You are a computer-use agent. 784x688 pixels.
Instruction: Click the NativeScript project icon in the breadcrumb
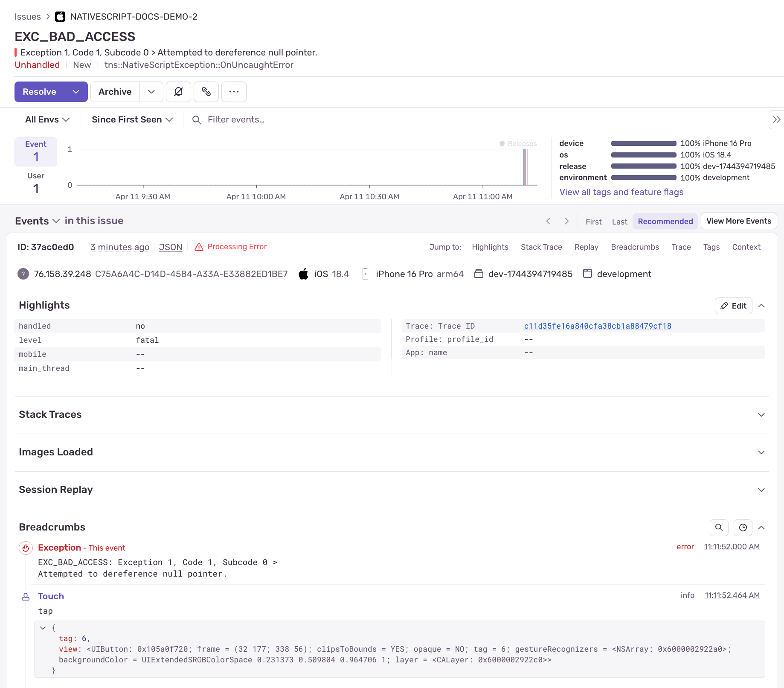[x=60, y=17]
